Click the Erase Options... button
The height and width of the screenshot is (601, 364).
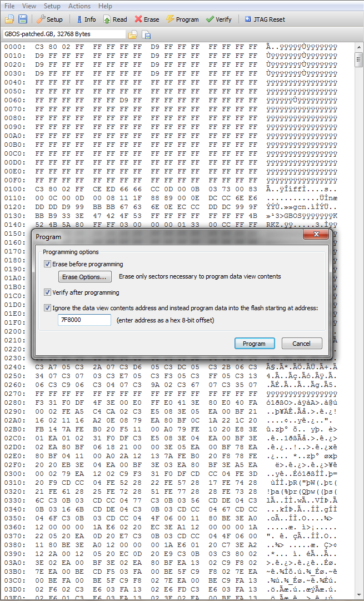point(84,277)
